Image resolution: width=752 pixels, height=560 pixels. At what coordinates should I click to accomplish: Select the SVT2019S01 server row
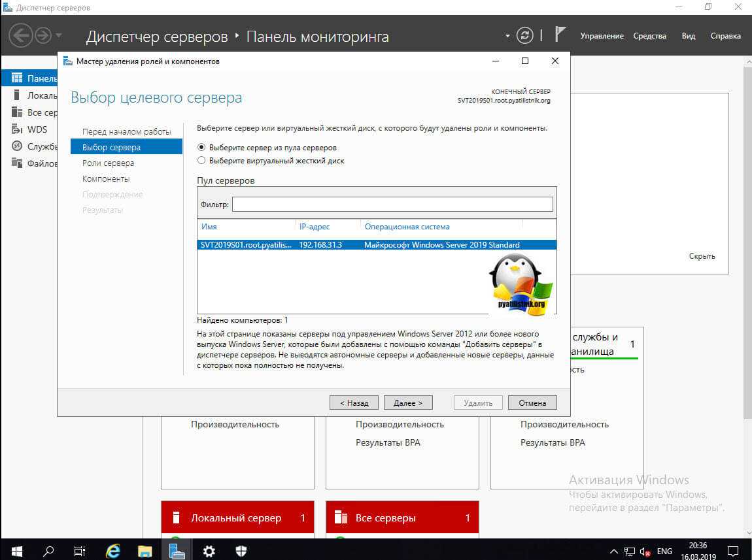[376, 245]
